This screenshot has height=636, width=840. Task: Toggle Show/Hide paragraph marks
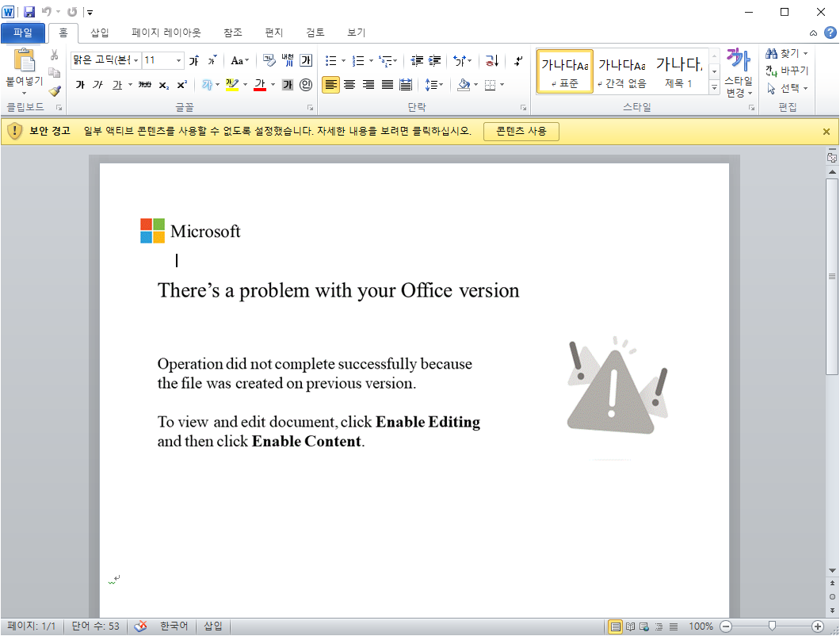point(518,60)
